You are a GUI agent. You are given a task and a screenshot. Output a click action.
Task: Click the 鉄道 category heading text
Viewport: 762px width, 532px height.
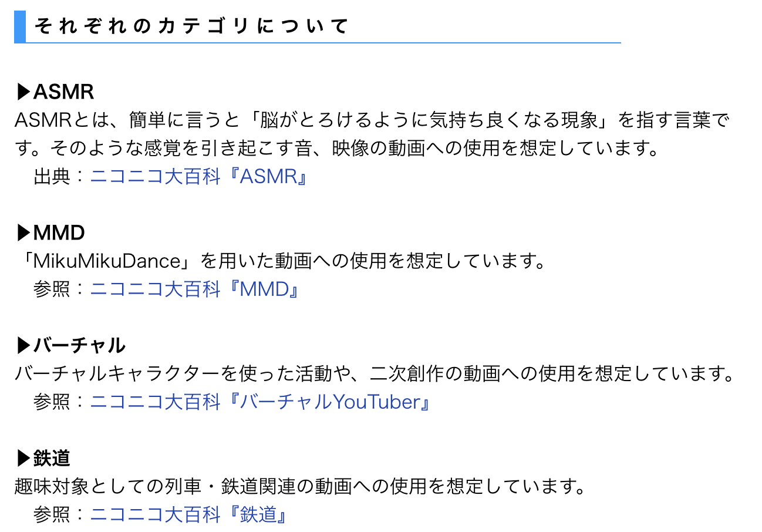coord(52,459)
